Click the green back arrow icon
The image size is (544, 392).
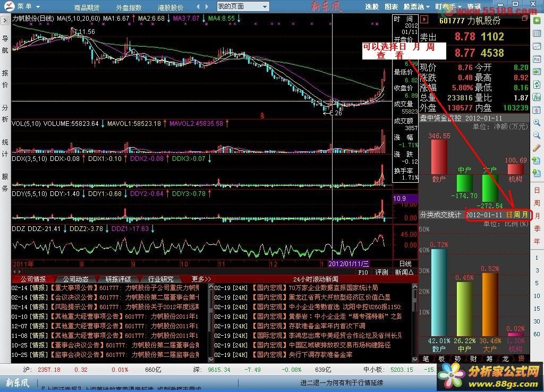(x=537, y=21)
